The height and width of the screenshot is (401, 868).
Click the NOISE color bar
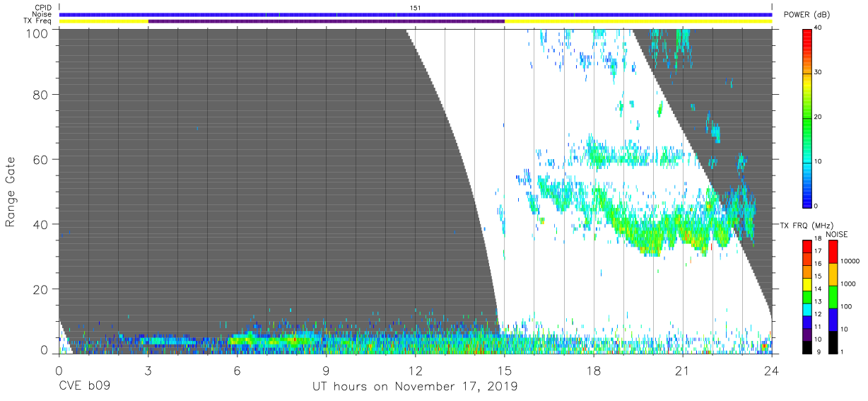(x=833, y=296)
